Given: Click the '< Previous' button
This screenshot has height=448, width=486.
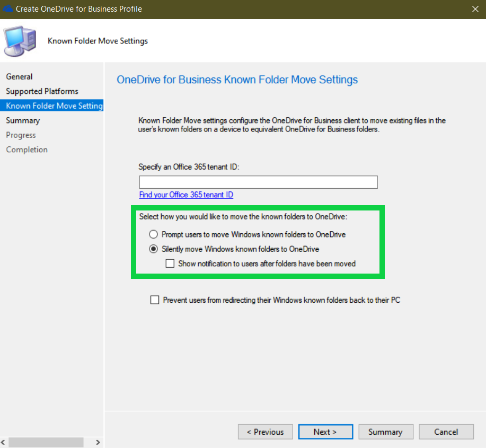Looking at the screenshot, I should 266,432.
